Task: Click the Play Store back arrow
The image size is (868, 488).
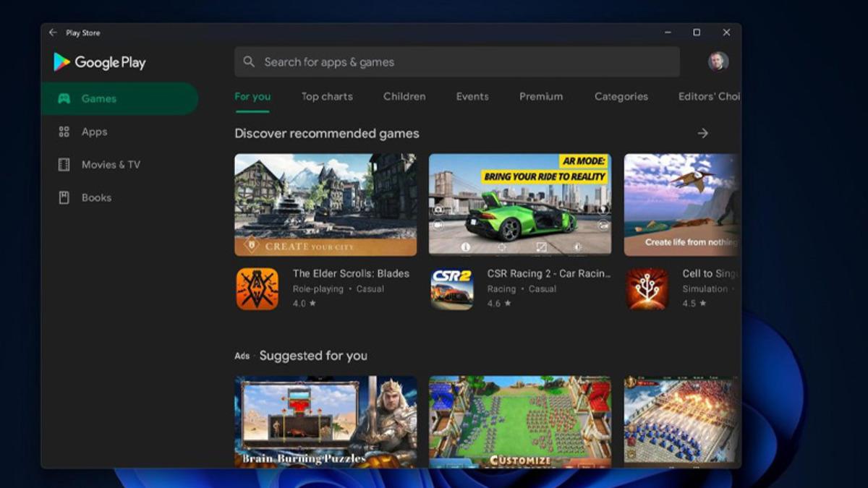Action: click(x=53, y=33)
